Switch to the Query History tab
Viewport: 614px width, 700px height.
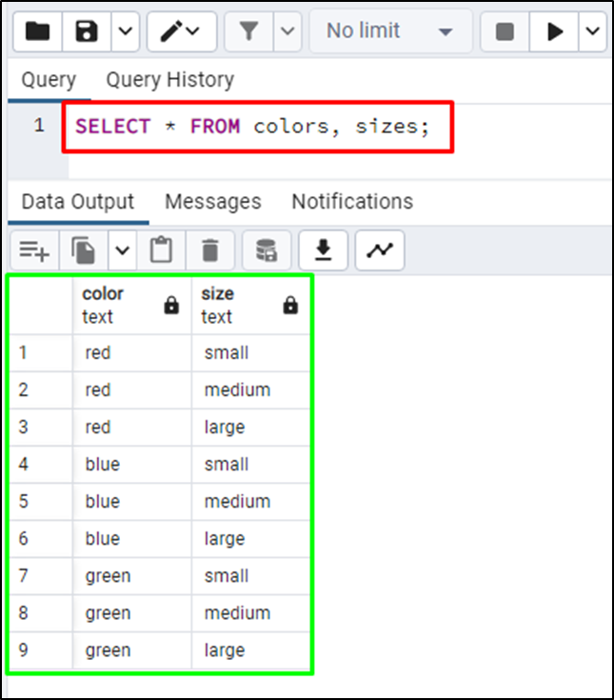pyautogui.click(x=170, y=80)
